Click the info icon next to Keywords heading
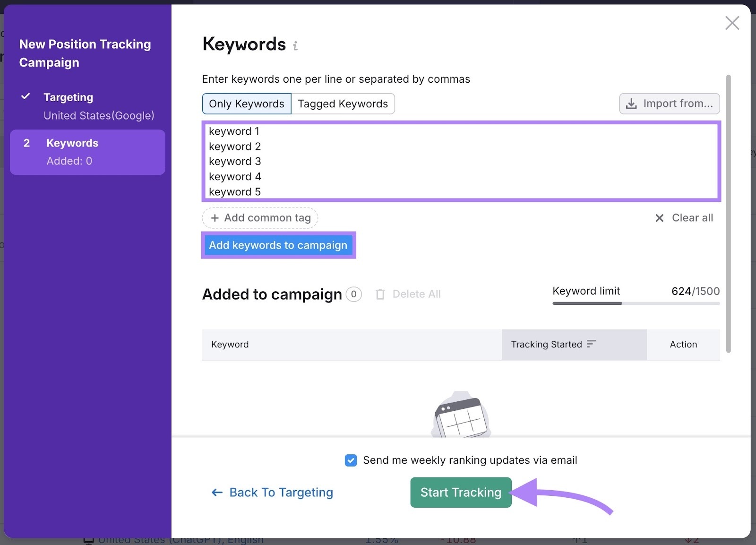756x545 pixels. click(295, 45)
